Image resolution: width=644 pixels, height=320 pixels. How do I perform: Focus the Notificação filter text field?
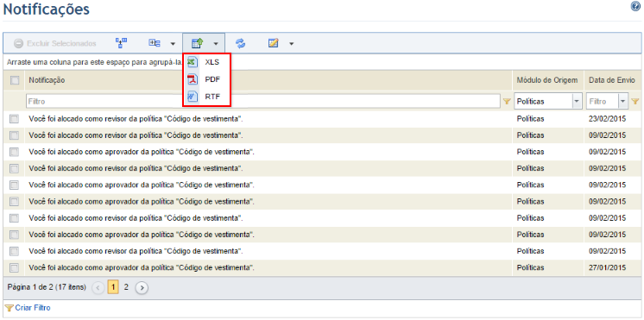click(262, 101)
